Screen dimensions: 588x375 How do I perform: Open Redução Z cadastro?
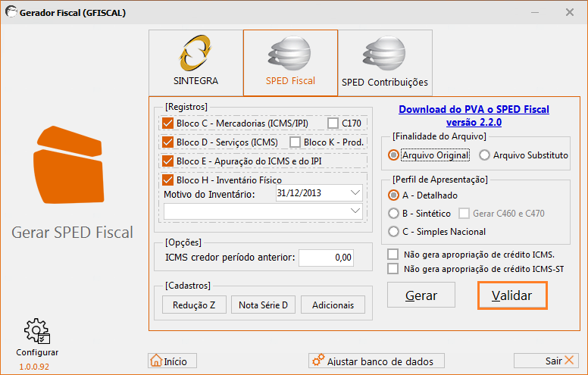pyautogui.click(x=194, y=305)
